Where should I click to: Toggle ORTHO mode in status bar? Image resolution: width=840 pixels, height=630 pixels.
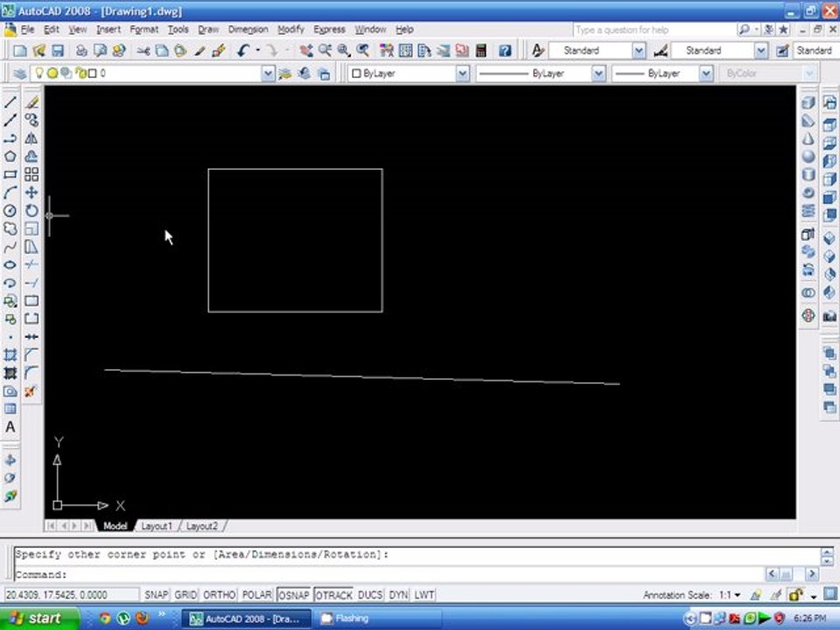pyautogui.click(x=219, y=595)
